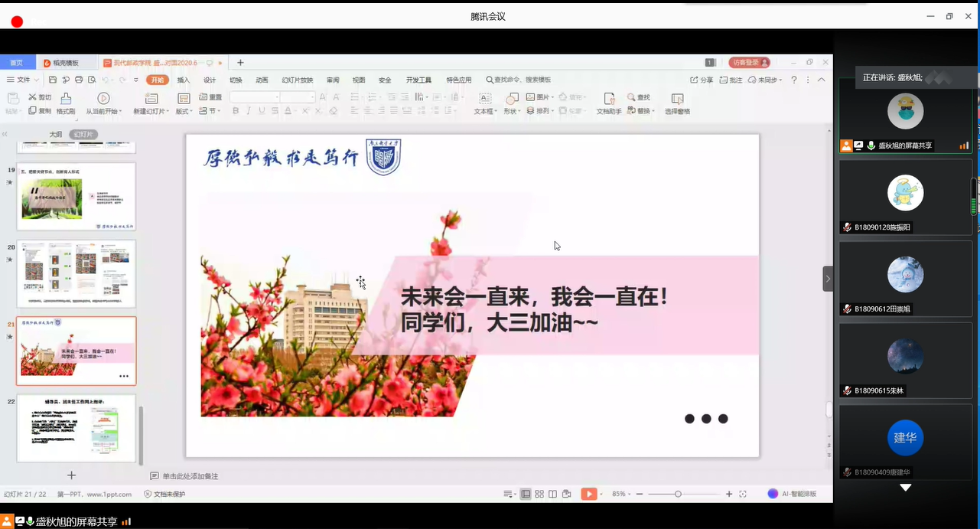
Task: Toggle strikethrough S formatting
Action: pyautogui.click(x=275, y=111)
